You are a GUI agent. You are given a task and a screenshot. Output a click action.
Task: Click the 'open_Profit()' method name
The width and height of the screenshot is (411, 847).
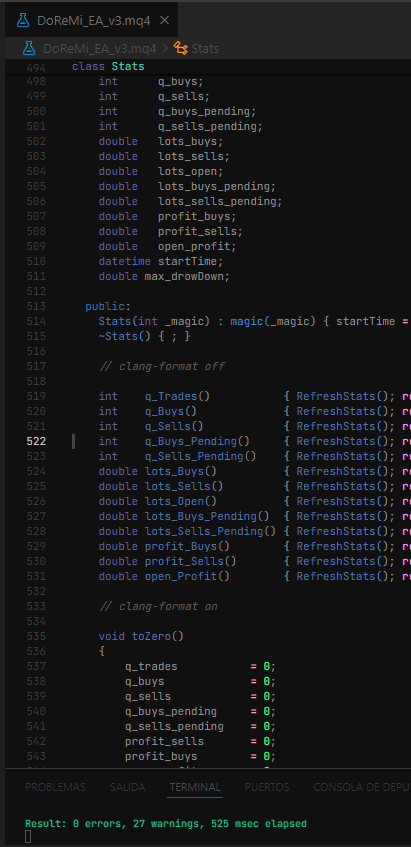187,576
